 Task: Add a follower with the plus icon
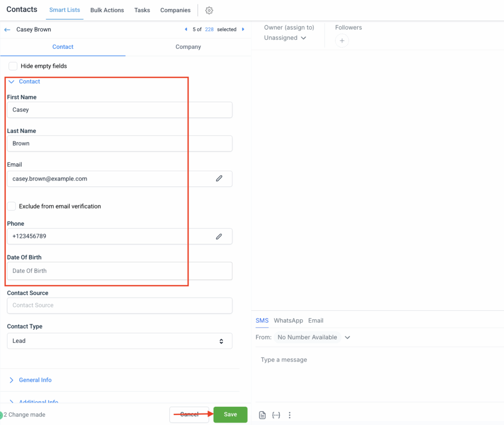click(342, 41)
